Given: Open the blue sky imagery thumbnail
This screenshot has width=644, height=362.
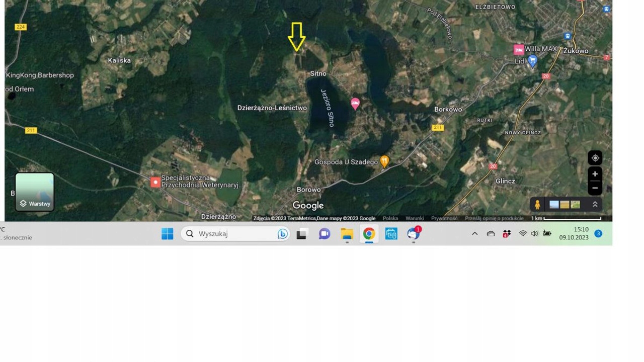Looking at the screenshot, I should click(x=554, y=205).
